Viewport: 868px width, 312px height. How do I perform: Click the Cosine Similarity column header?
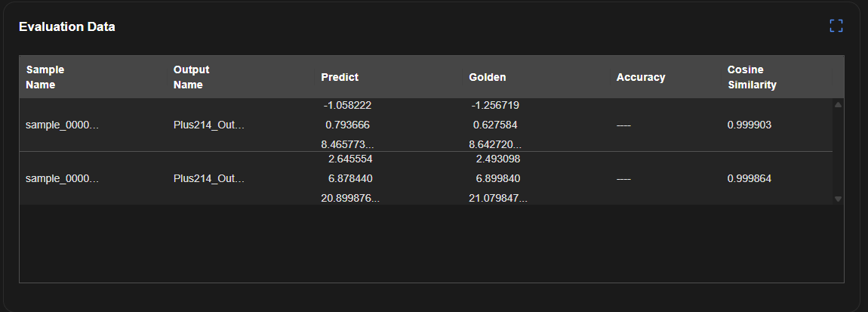point(752,77)
